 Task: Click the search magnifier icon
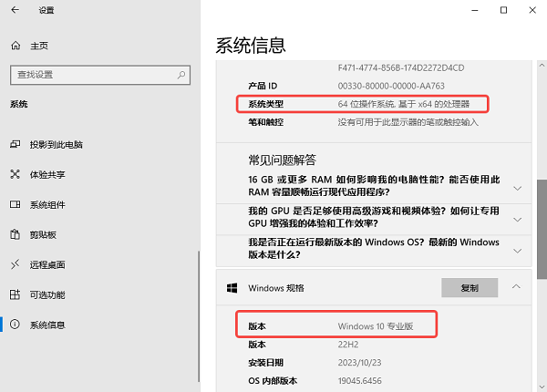tap(181, 75)
